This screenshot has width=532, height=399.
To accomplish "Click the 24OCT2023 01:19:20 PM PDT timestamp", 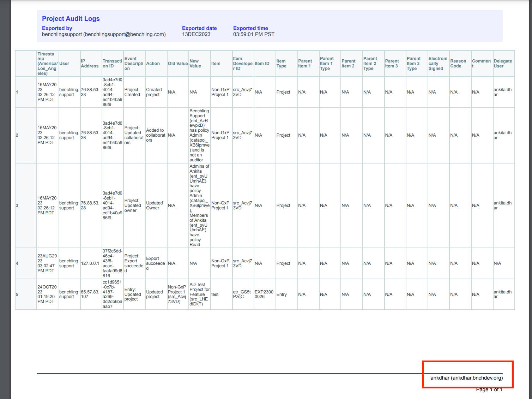I will click(48, 294).
